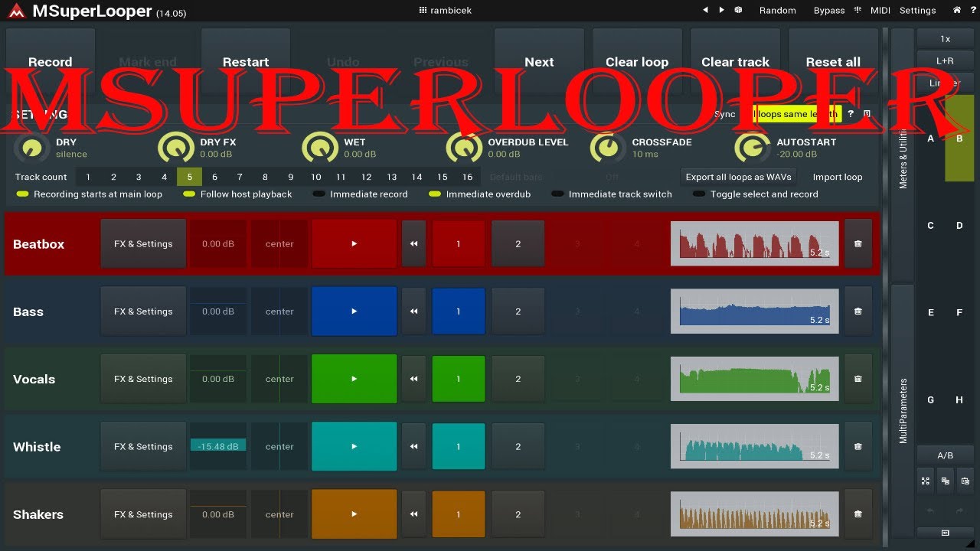
Task: Click the Next button
Action: pyautogui.click(x=539, y=62)
